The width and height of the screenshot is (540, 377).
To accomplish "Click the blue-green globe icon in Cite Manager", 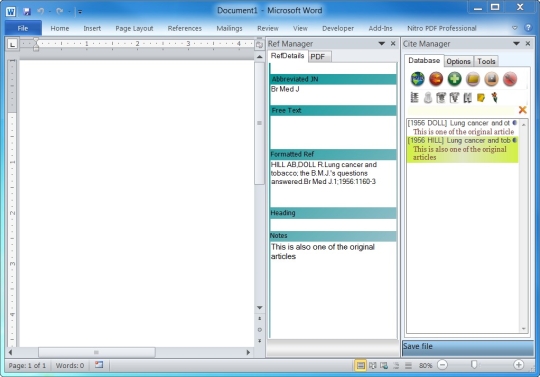I will 418,79.
